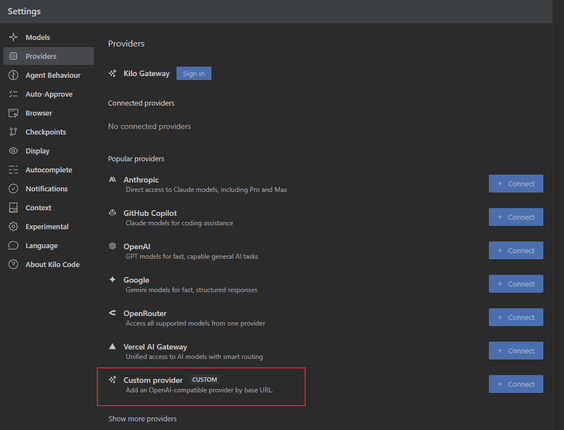
Task: Open the Notifications checkmark icon
Action: click(x=13, y=189)
